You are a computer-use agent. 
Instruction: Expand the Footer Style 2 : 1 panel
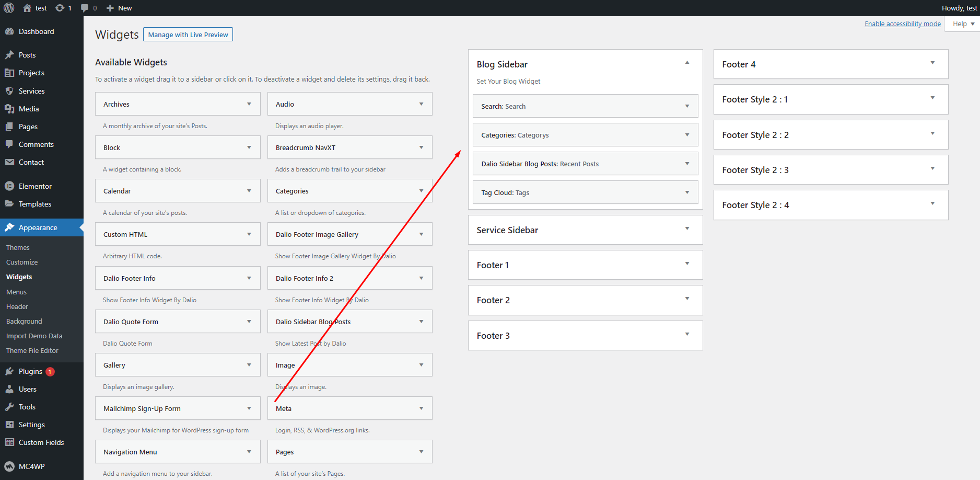[x=933, y=98]
